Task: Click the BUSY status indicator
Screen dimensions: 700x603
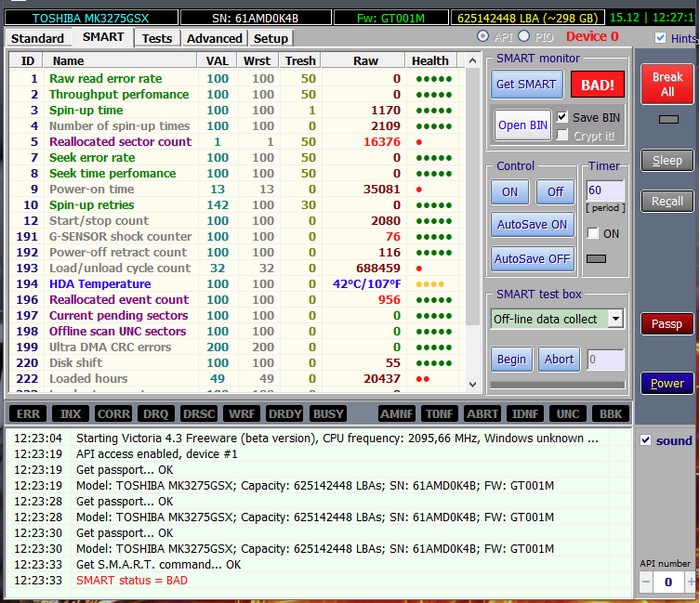Action: (x=329, y=413)
